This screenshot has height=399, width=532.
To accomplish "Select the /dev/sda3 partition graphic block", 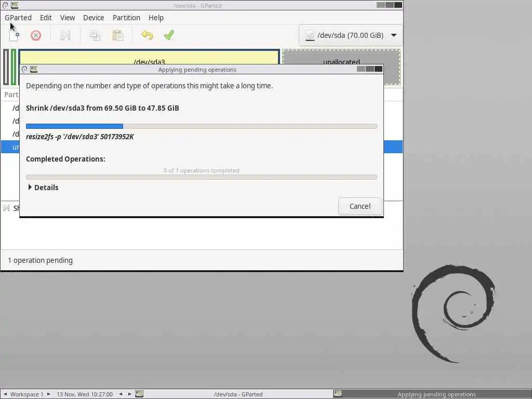I will 149,57.
